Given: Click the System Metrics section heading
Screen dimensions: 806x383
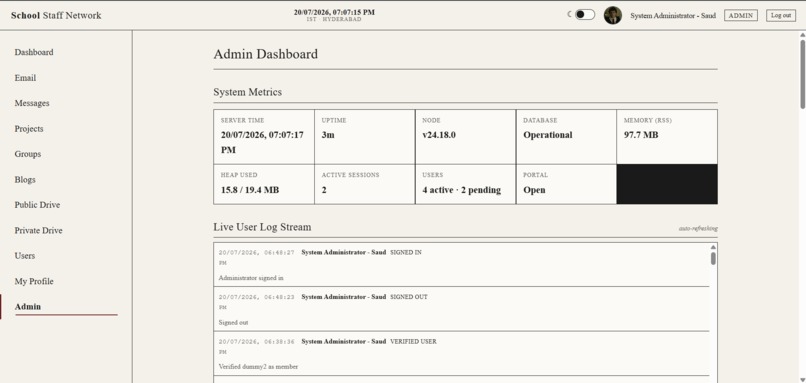Looking at the screenshot, I should [x=248, y=93].
